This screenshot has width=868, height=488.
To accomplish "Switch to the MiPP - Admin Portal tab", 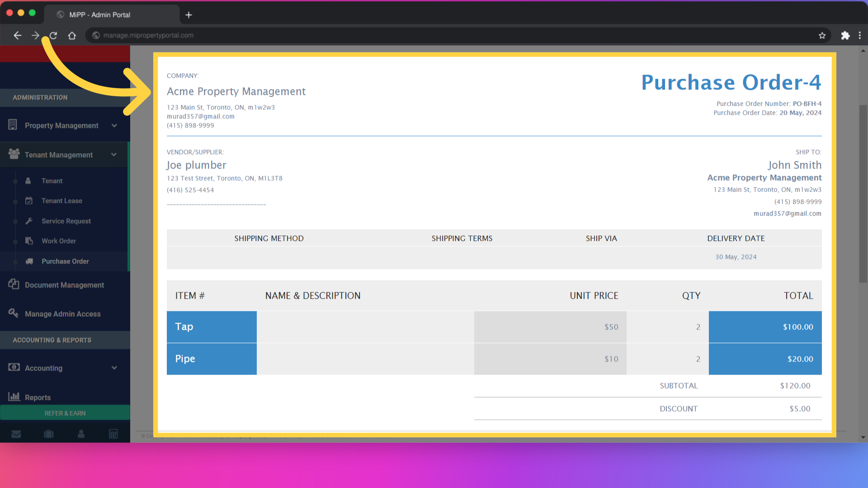I will 99,14.
